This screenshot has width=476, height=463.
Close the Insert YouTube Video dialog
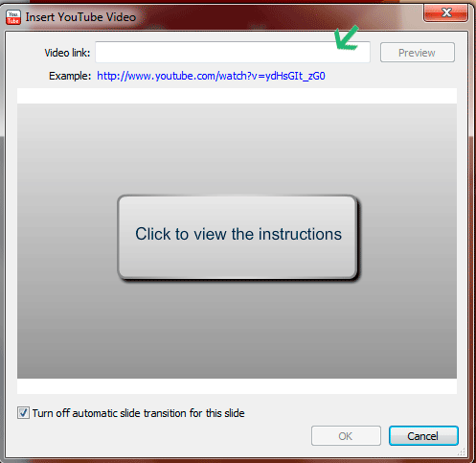tap(446, 12)
